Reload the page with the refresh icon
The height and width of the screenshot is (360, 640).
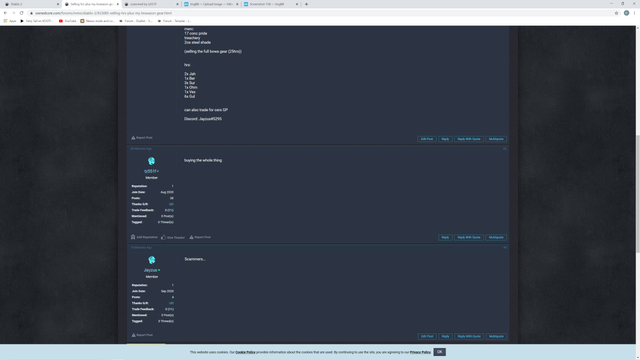pyautogui.click(x=21, y=13)
